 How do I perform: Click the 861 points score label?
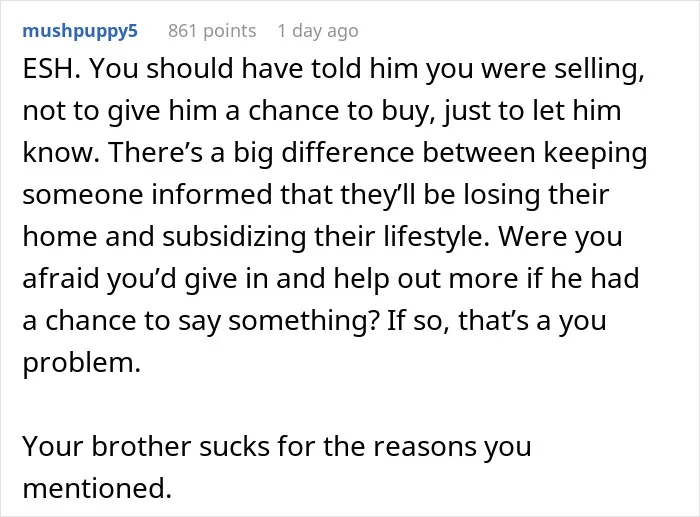pyautogui.click(x=212, y=31)
